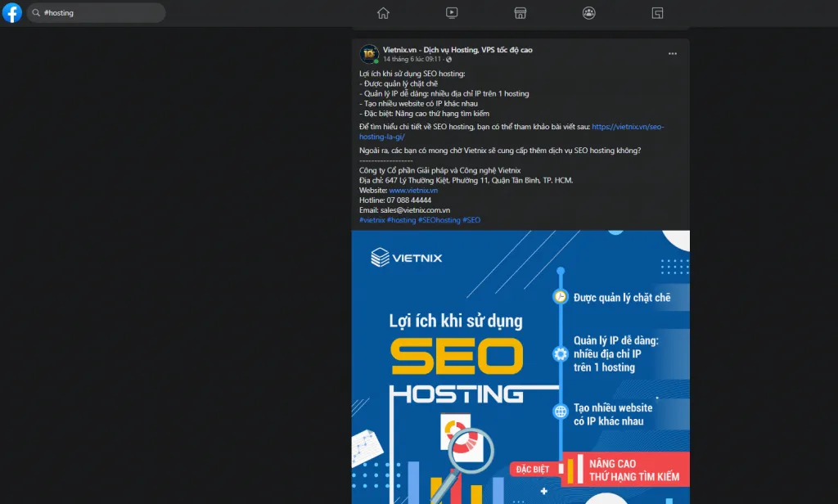Open the Marketplace tab icon
The image size is (838, 504).
pos(520,13)
